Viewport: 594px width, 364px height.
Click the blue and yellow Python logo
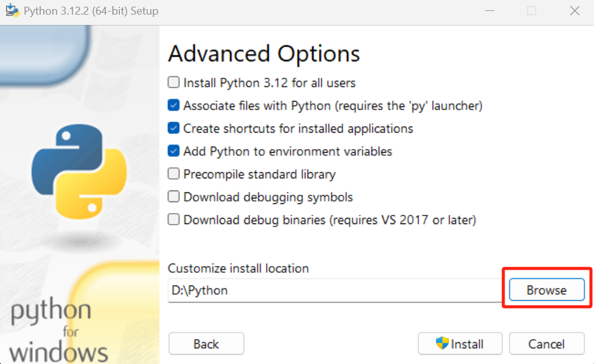point(79,172)
